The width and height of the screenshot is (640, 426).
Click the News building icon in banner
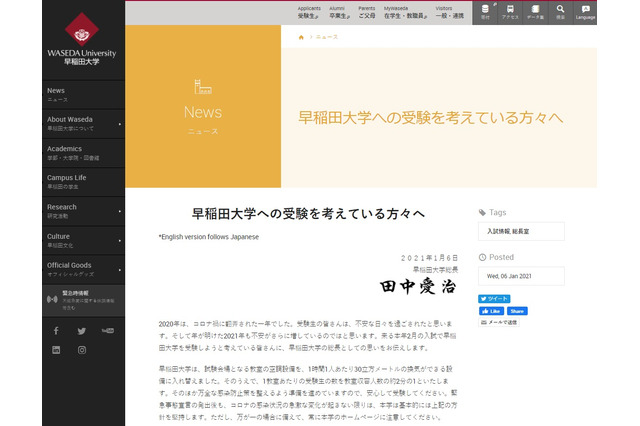coord(203,87)
